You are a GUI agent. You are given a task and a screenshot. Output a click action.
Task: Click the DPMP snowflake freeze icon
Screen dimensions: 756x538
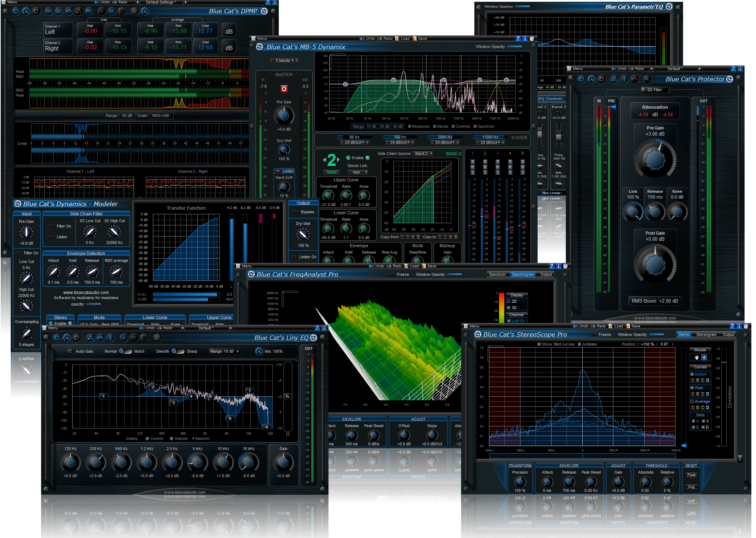coord(134,11)
